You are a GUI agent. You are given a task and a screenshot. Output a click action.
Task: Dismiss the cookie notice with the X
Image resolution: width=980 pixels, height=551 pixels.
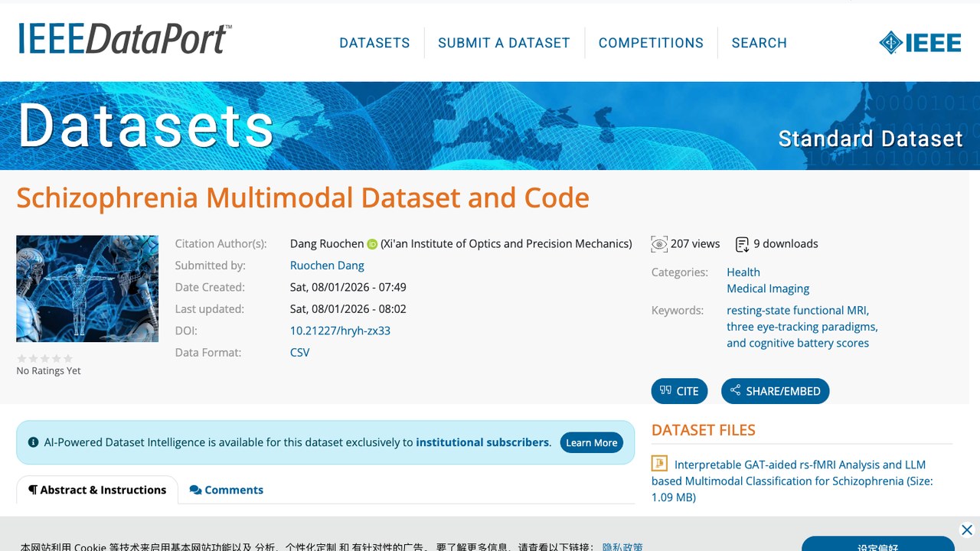(967, 530)
